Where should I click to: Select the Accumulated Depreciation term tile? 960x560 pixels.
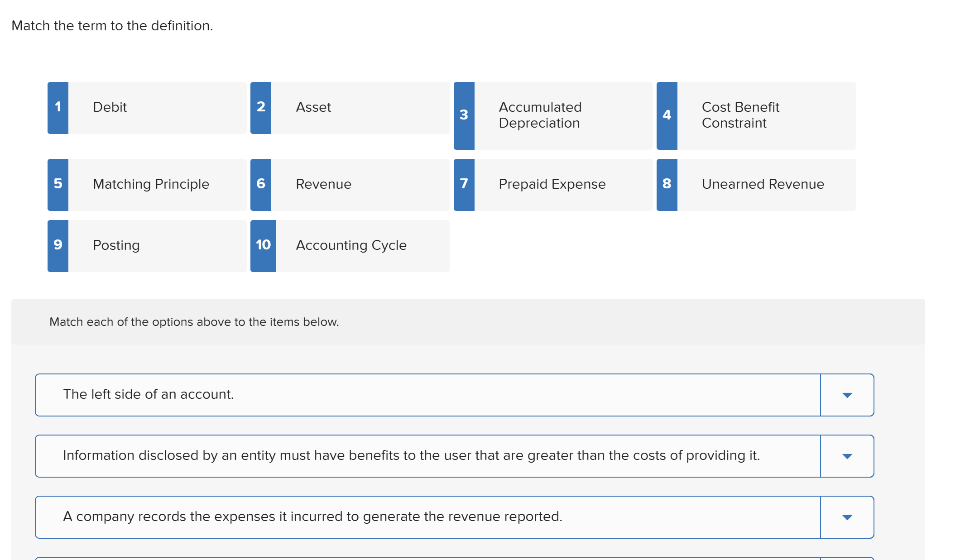coord(552,115)
